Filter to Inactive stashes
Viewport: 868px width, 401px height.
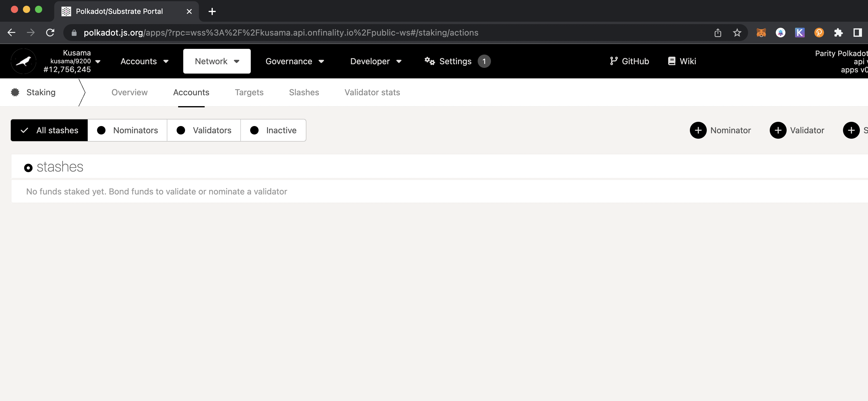[x=273, y=130]
